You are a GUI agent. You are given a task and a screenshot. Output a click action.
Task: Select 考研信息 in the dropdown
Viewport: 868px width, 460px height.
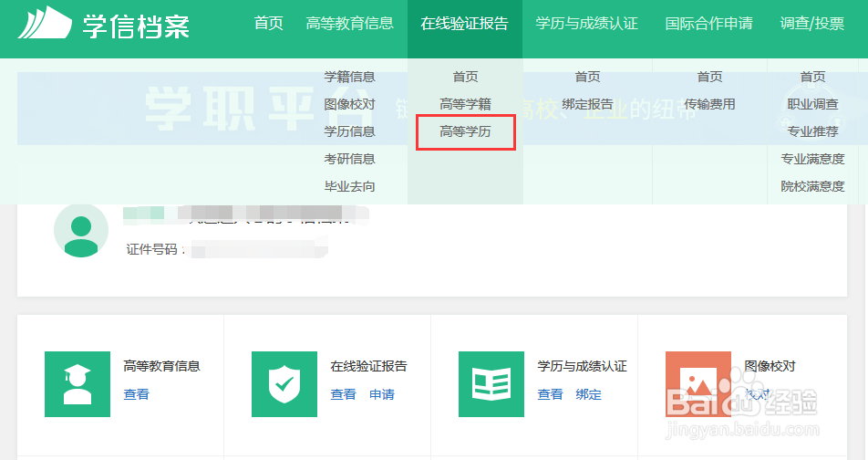pos(350,159)
